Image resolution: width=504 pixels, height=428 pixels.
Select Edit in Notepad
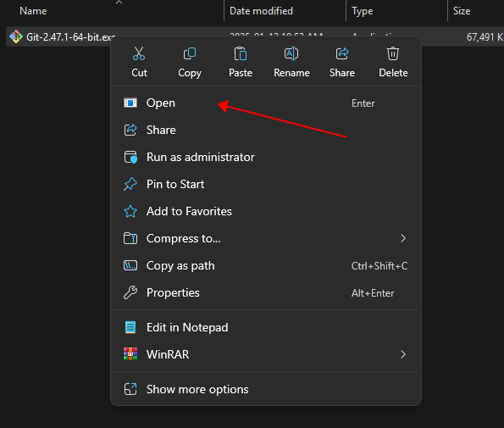266,327
